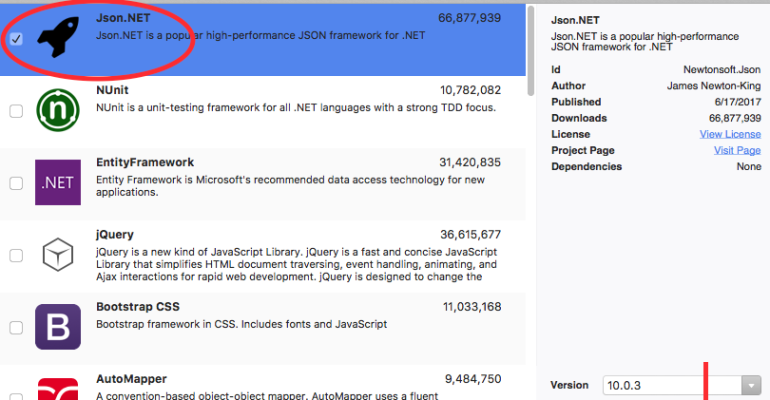Open the Version dropdown arrow
Viewport: 770px width, 400px height.
pos(751,385)
